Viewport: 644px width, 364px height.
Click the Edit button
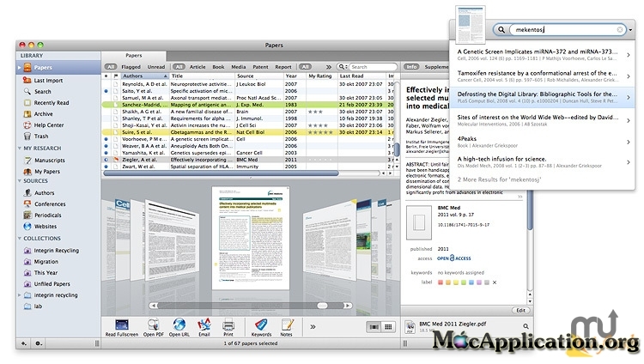(520, 310)
